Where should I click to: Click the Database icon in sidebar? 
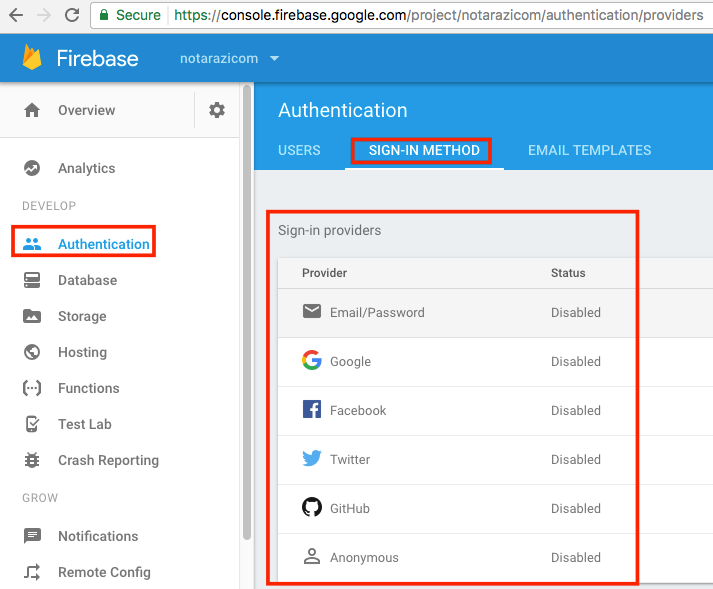click(x=32, y=280)
